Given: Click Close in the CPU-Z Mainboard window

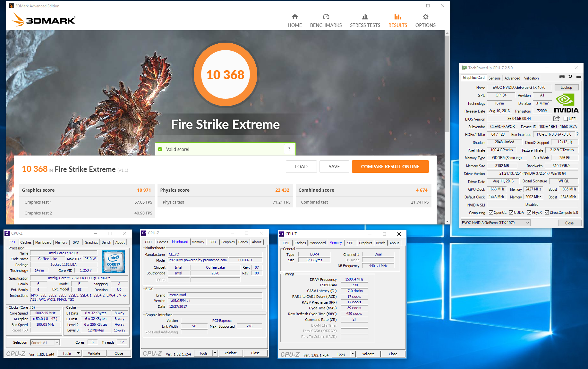Looking at the screenshot, I should pyautogui.click(x=255, y=353).
